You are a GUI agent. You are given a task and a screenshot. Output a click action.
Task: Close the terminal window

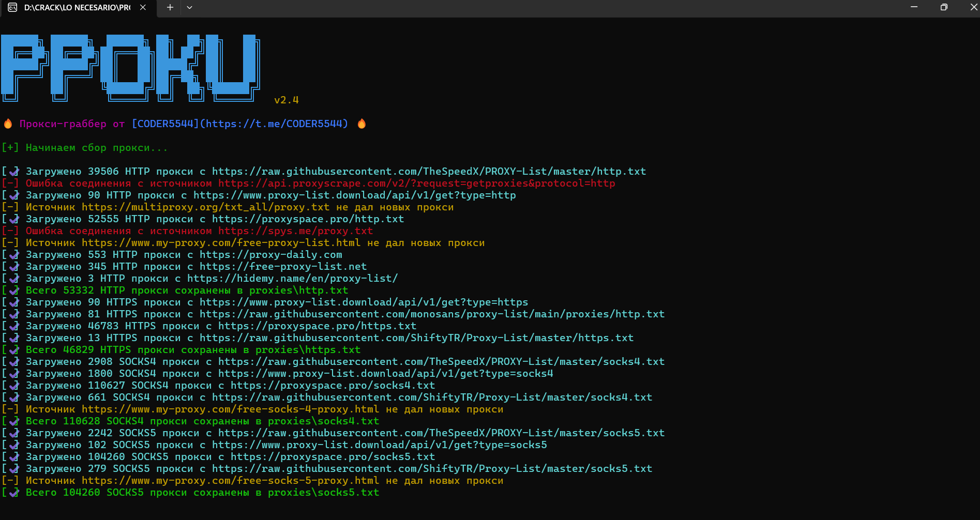[x=973, y=7]
